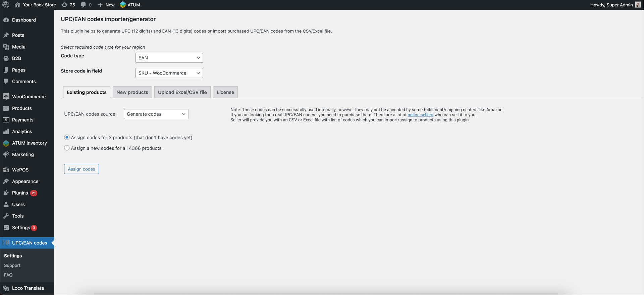Click the ATUM label in admin bar

pyautogui.click(x=134, y=5)
